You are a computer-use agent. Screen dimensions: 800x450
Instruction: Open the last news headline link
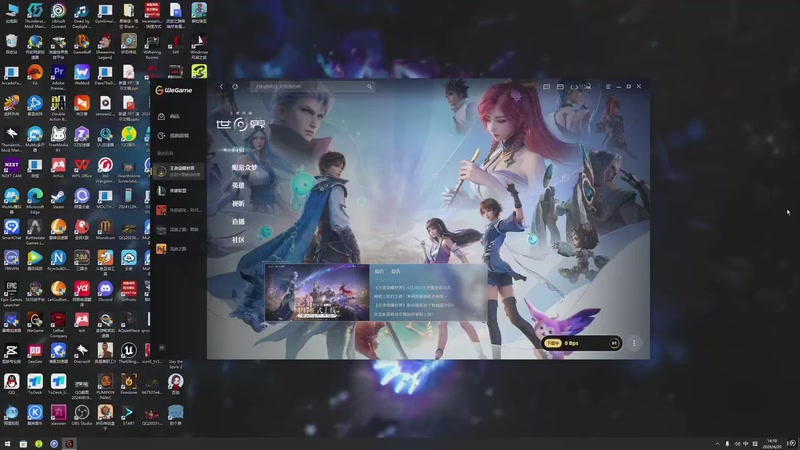[x=403, y=314]
